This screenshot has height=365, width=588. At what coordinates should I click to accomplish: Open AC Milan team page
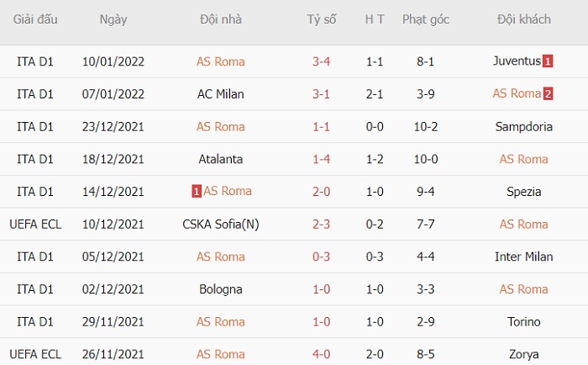(220, 94)
